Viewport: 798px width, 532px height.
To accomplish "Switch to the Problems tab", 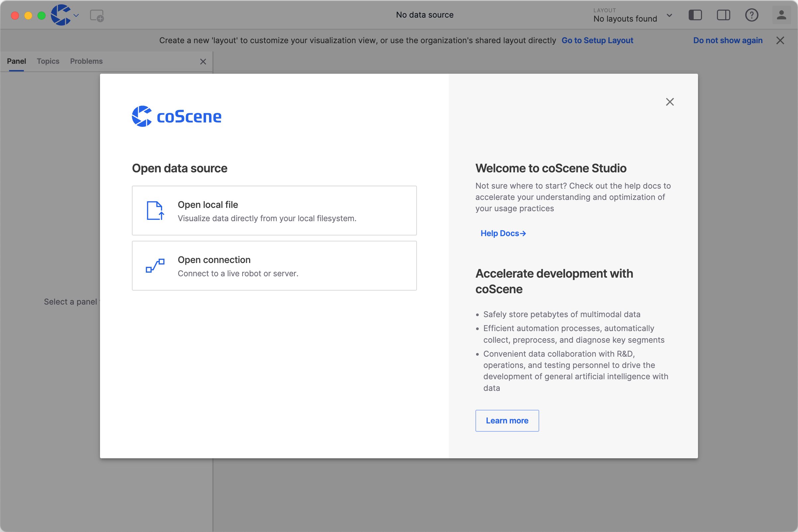I will point(86,61).
